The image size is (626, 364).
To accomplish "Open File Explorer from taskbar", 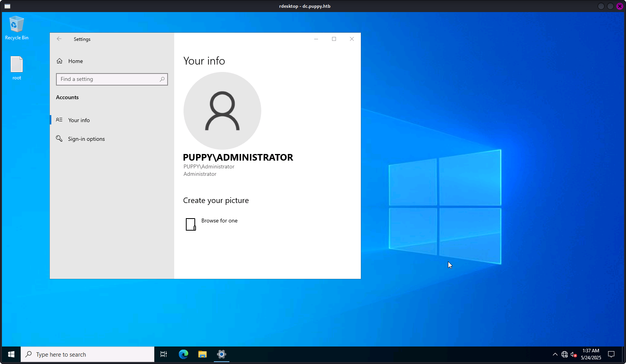I will 203,354.
